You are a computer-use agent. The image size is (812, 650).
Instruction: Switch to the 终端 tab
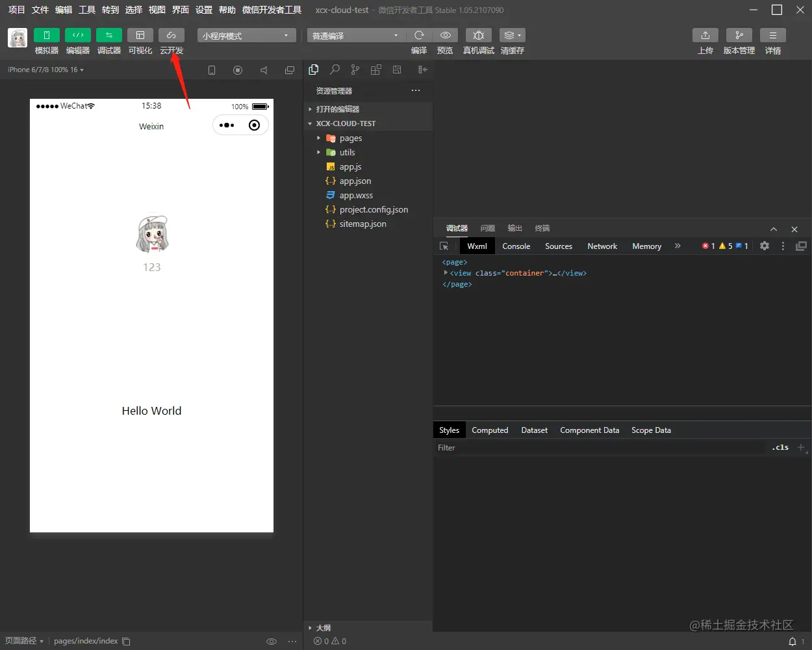point(542,228)
